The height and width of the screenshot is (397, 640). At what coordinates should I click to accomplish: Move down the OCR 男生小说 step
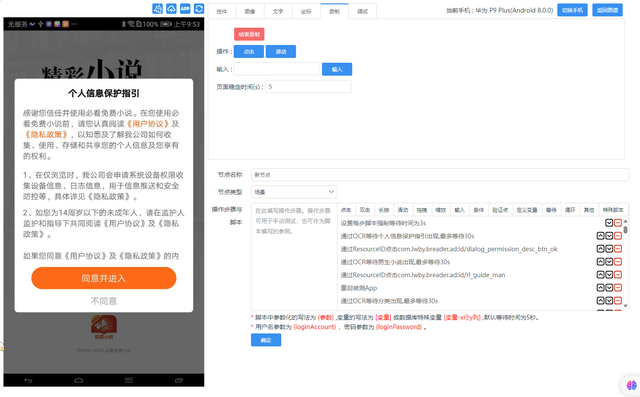tap(609, 262)
